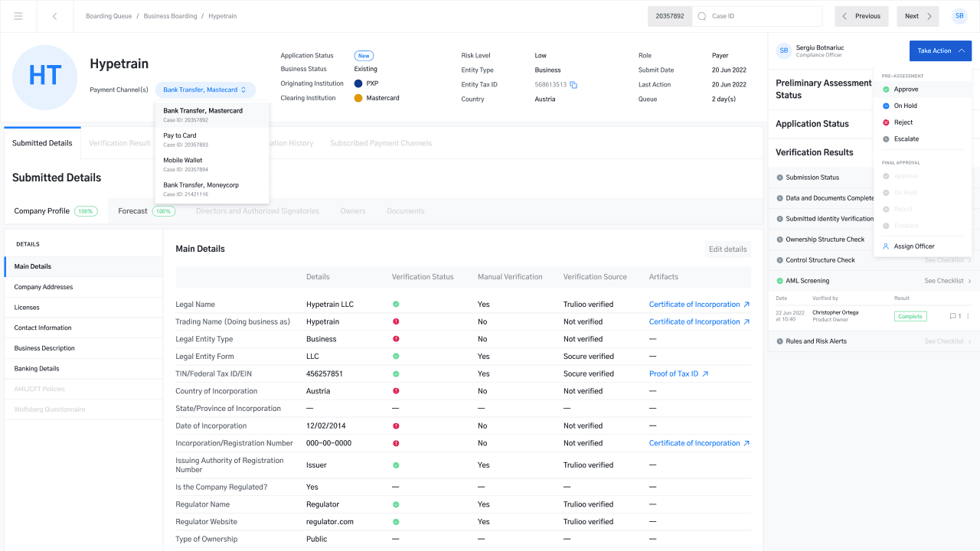Click the HT company avatar circle

[45, 77]
